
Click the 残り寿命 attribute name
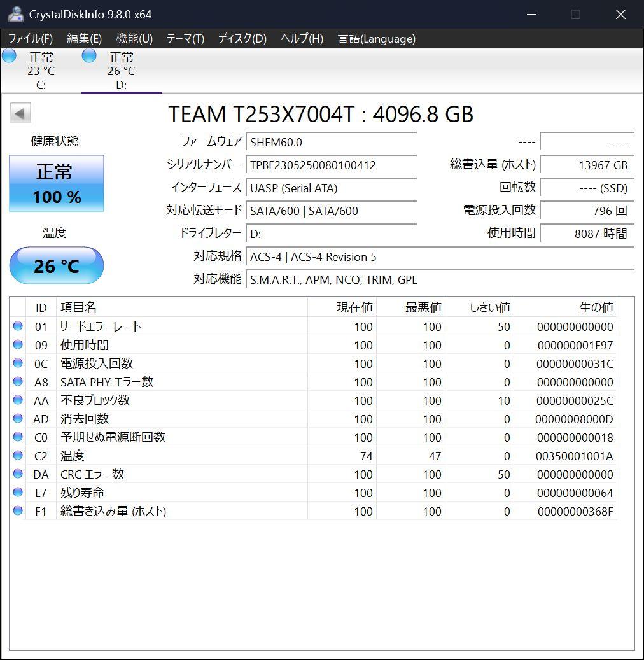pyautogui.click(x=82, y=493)
